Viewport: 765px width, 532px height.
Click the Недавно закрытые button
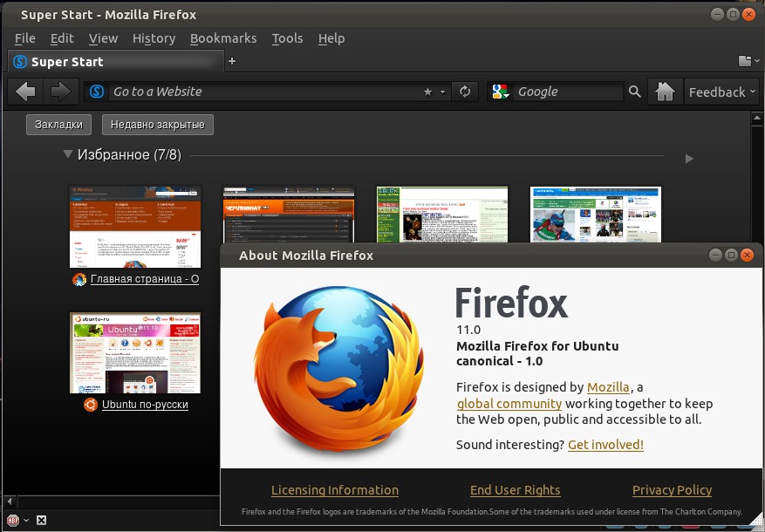(158, 125)
